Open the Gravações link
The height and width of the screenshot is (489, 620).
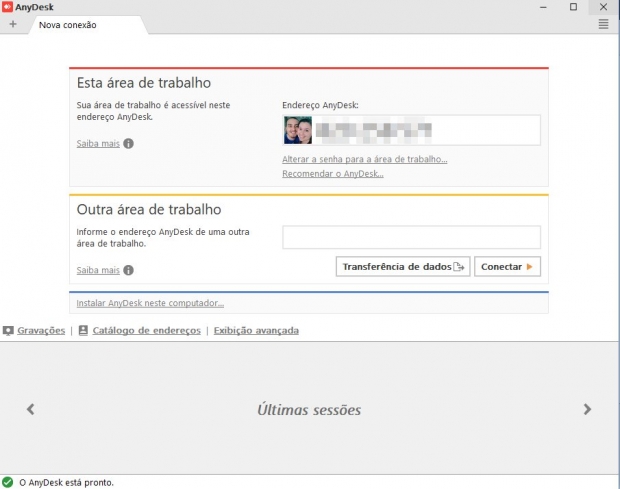pyautogui.click(x=41, y=330)
